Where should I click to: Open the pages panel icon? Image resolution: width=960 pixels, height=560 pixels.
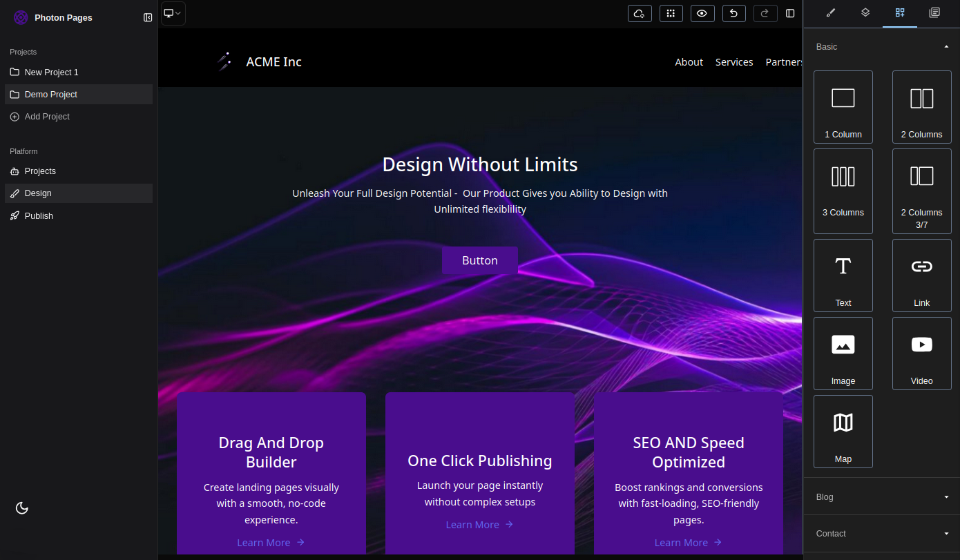[x=934, y=12]
